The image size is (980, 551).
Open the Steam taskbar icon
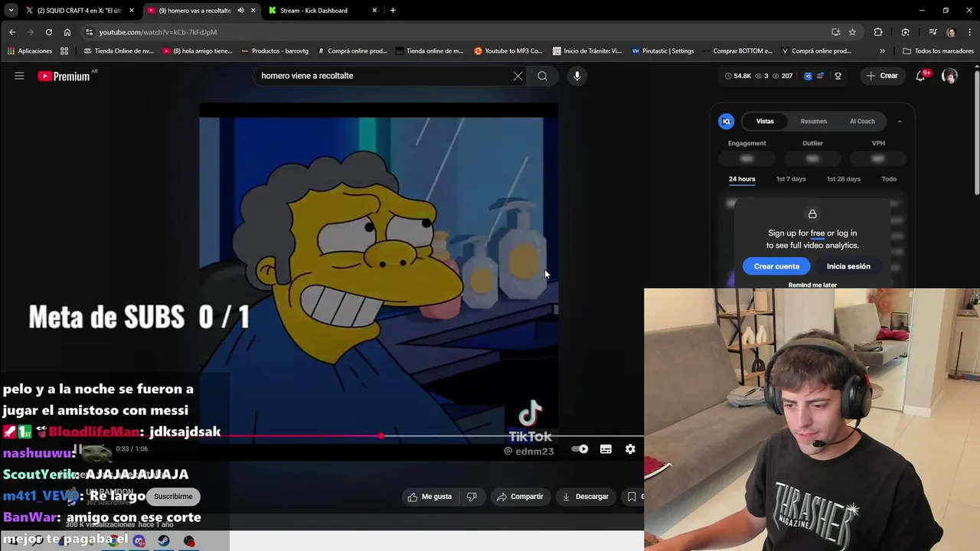pos(164,541)
